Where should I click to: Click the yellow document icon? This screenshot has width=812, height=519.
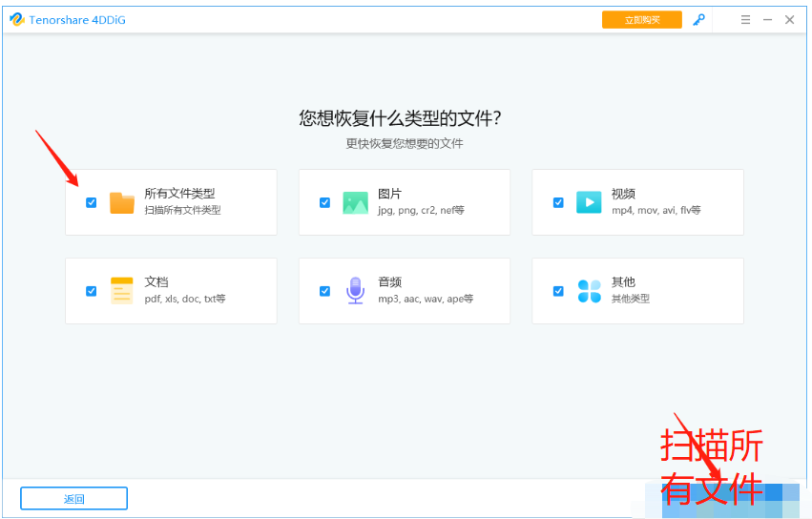click(122, 291)
